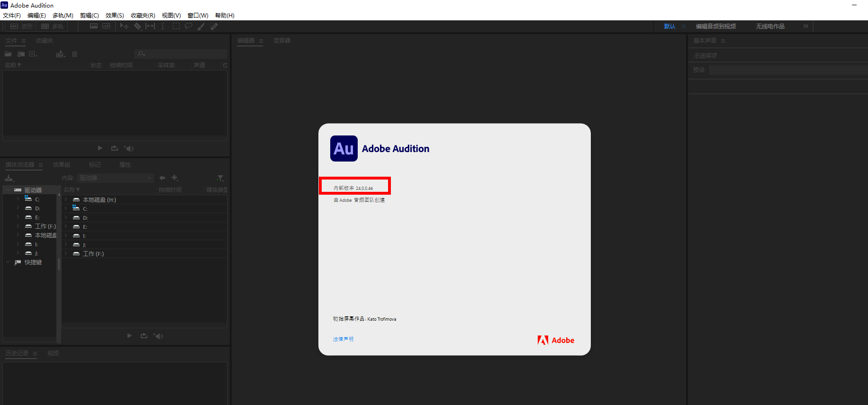Click Insert into Multitrack icon in Files panel
Screen dimensions: 868x405
pyautogui.click(x=61, y=54)
